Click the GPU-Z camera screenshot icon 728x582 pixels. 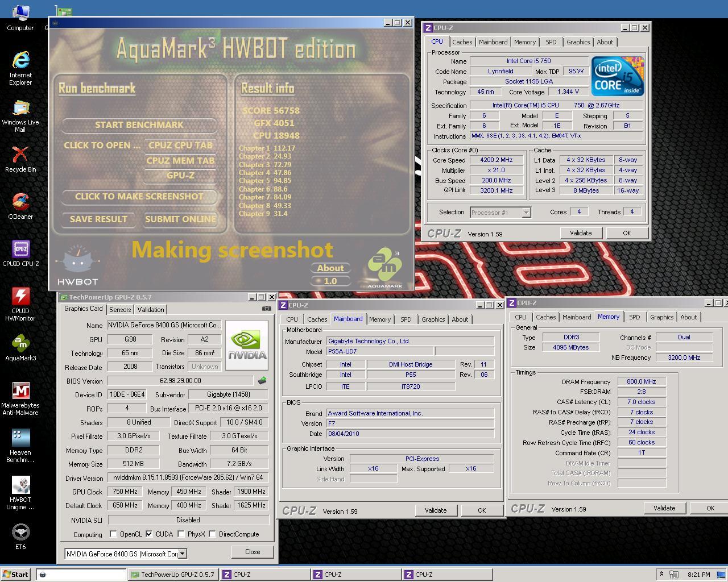tap(266, 309)
